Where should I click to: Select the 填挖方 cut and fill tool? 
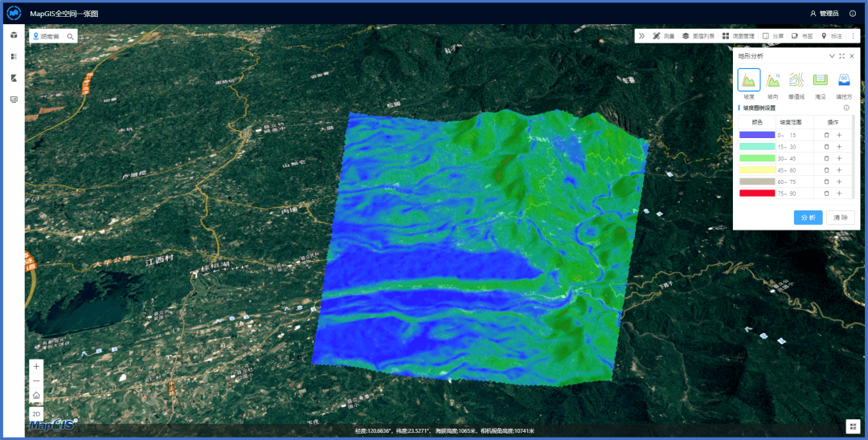844,80
